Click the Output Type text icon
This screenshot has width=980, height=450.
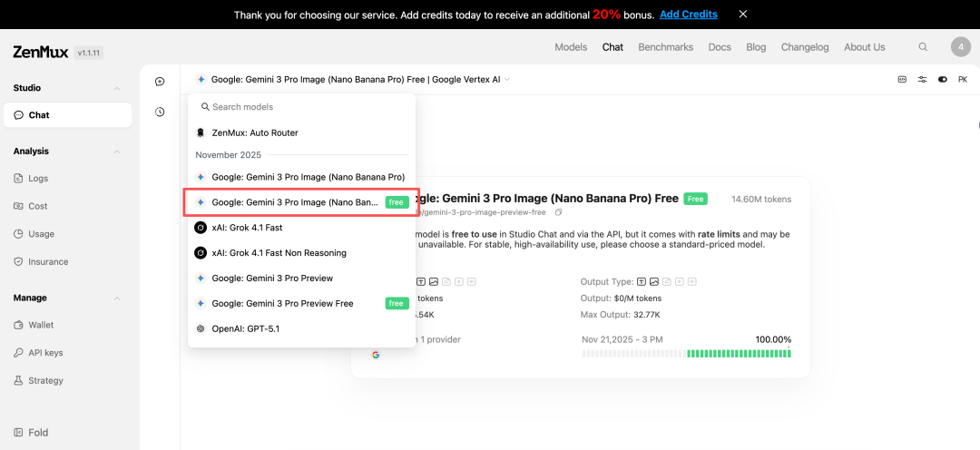click(x=642, y=282)
